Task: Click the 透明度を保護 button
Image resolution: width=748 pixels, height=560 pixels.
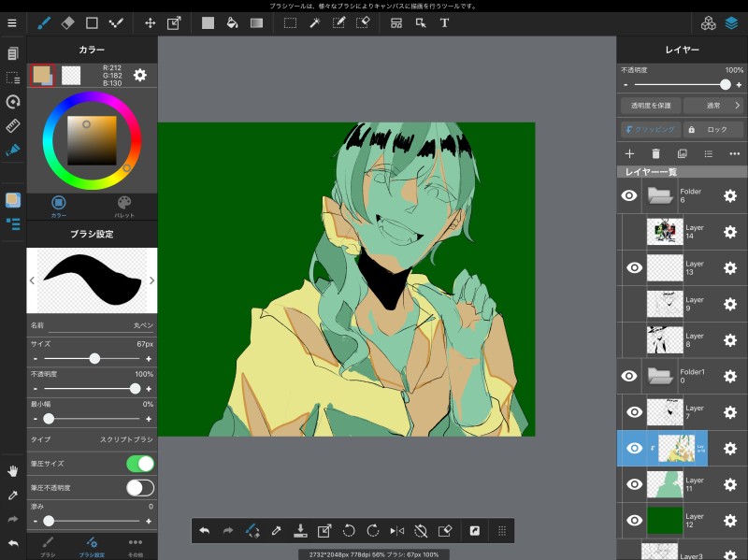Action: 650,106
